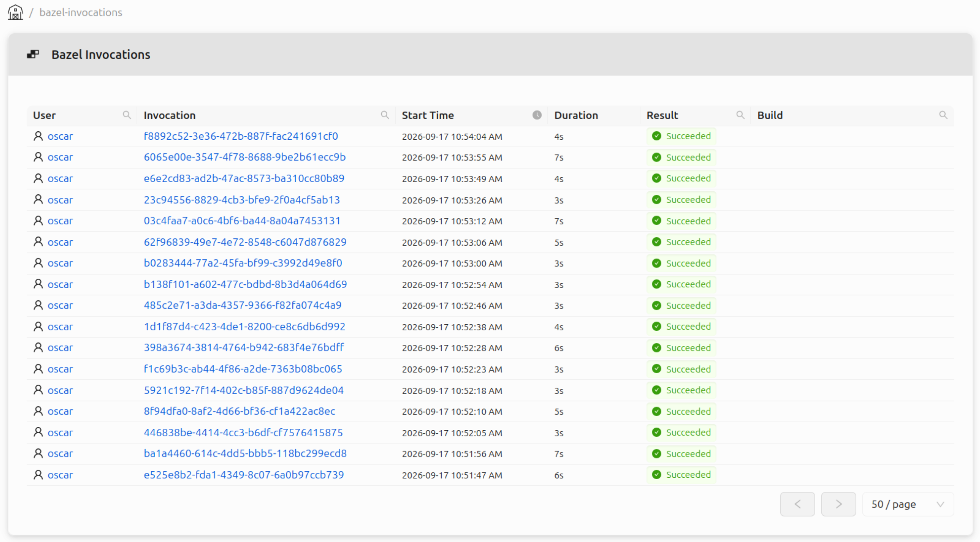
Task: Open the Result column search filter
Action: point(740,115)
